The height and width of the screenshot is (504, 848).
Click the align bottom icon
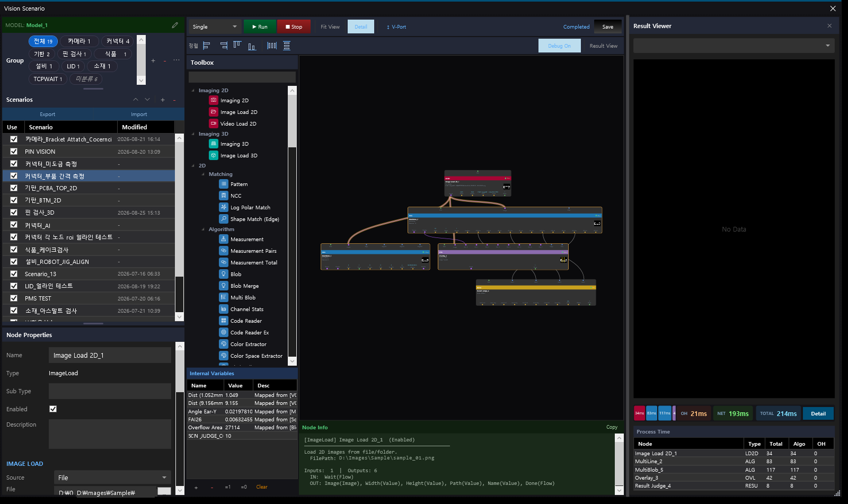[x=252, y=46]
